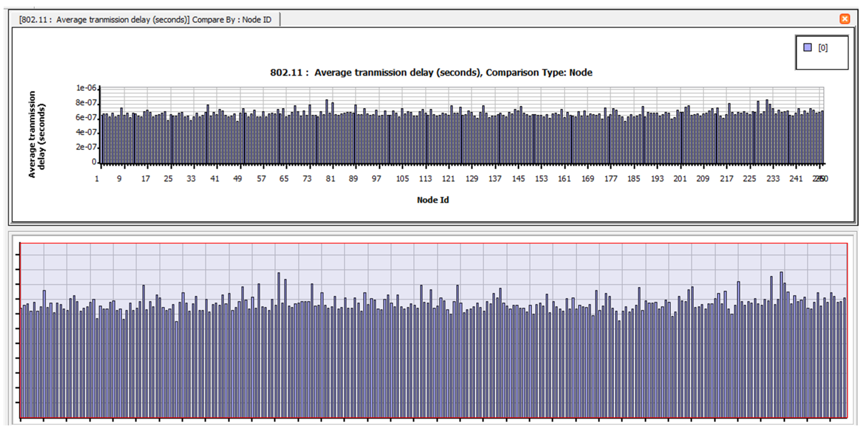Select the Average transmission delay Node ID tab
The height and width of the screenshot is (434, 868).
pyautogui.click(x=145, y=20)
